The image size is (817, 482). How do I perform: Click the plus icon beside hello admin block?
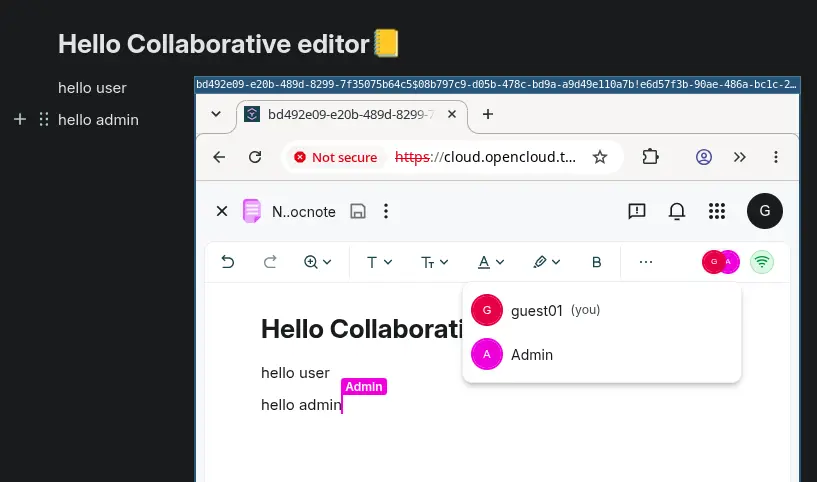(20, 119)
